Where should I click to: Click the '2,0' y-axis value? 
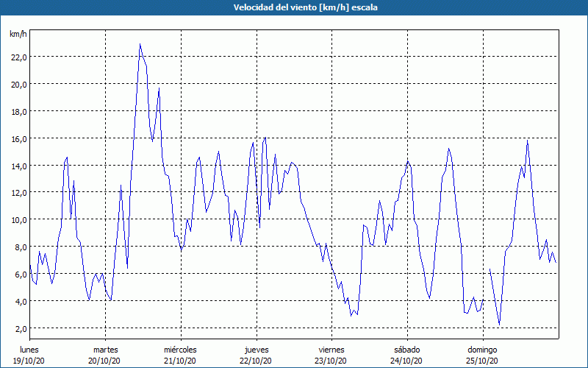pos(21,329)
